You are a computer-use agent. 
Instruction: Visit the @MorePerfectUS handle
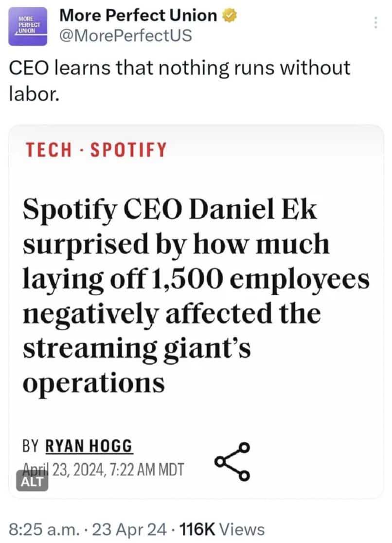pyautogui.click(x=125, y=35)
